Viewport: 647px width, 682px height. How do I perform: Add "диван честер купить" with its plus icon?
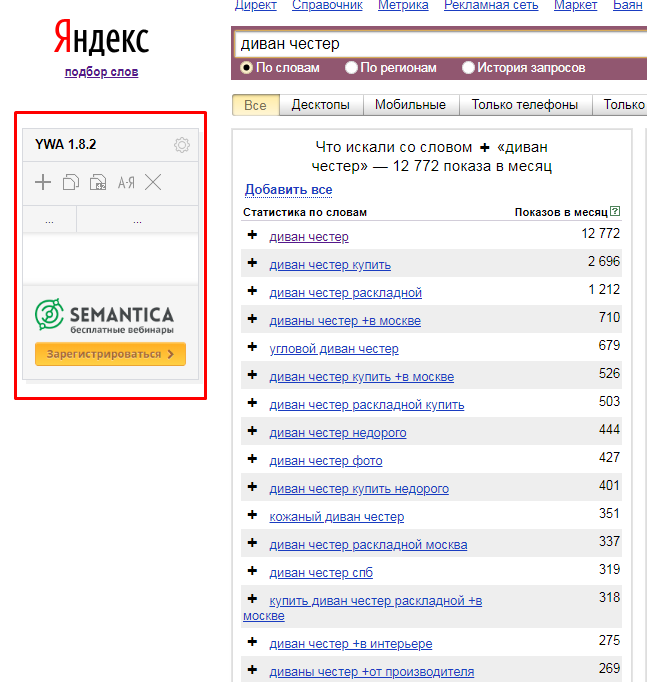tap(252, 263)
